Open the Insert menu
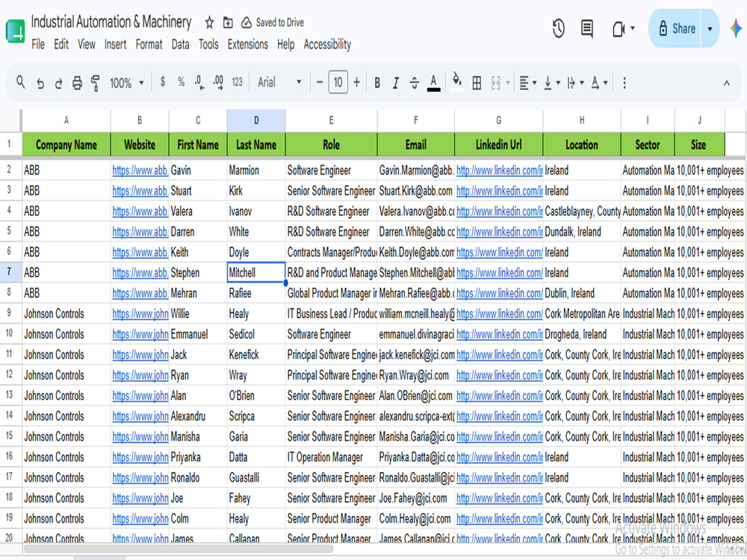This screenshot has width=747, height=560. tap(115, 44)
